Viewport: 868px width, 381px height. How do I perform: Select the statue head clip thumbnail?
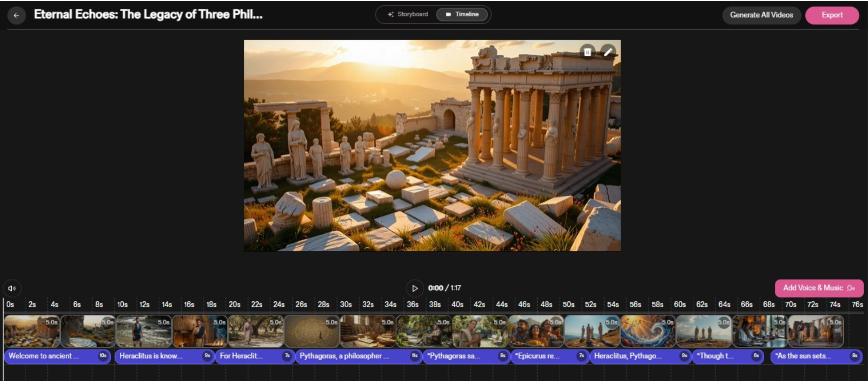click(x=88, y=331)
